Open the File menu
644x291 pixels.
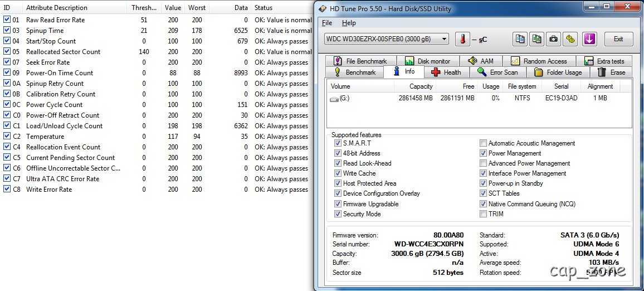click(327, 23)
